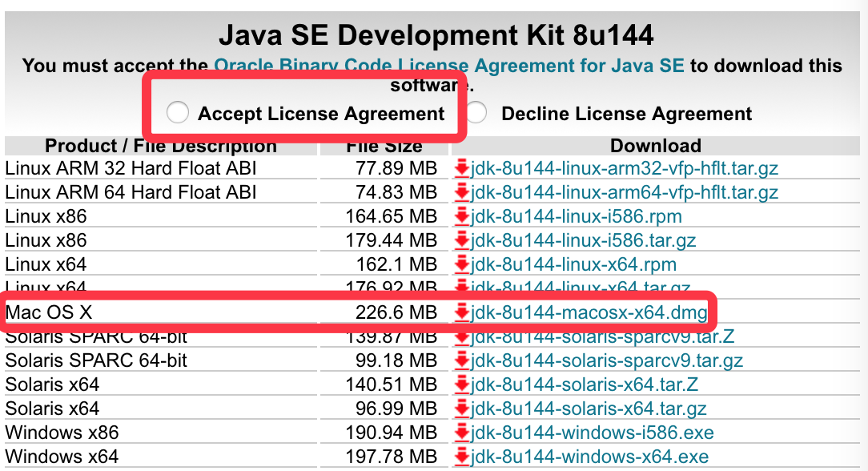Download jdk-8u144-solaris-sparcv9.tar.gz file

tap(607, 360)
